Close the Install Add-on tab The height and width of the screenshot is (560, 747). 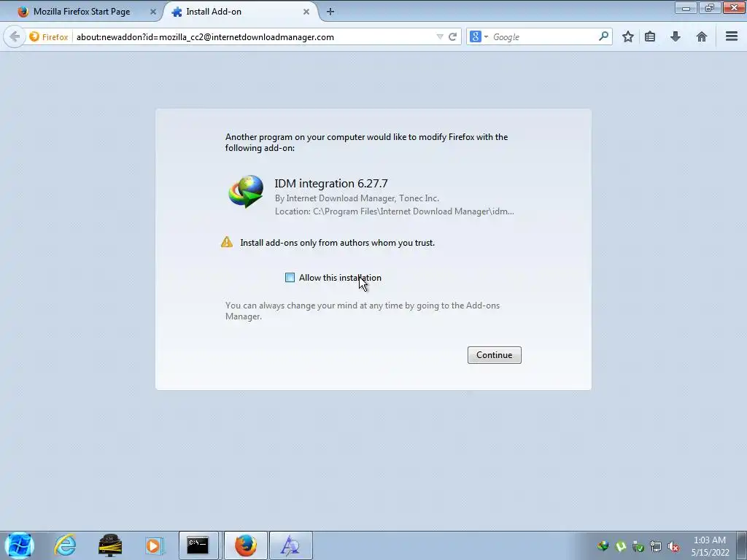pyautogui.click(x=306, y=12)
